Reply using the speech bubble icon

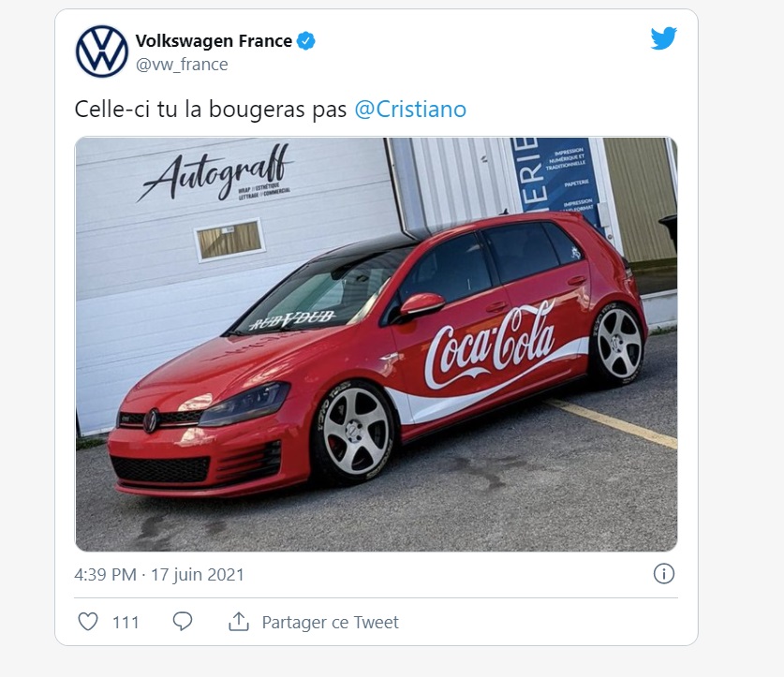(183, 622)
